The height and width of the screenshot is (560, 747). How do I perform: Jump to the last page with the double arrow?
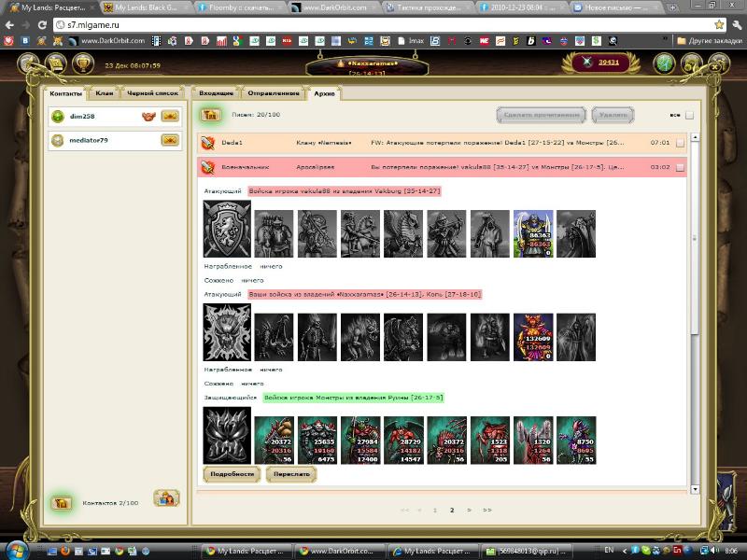486,510
